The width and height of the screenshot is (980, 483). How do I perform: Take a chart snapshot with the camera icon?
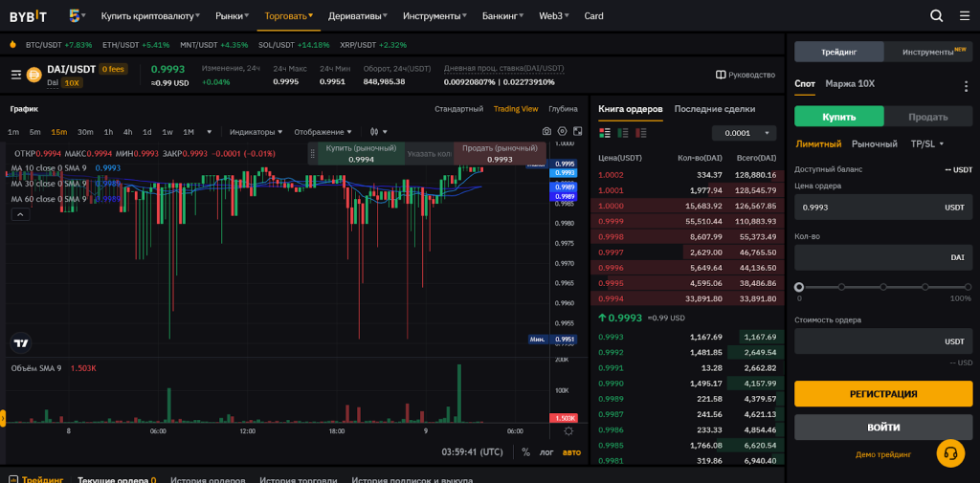coord(546,132)
